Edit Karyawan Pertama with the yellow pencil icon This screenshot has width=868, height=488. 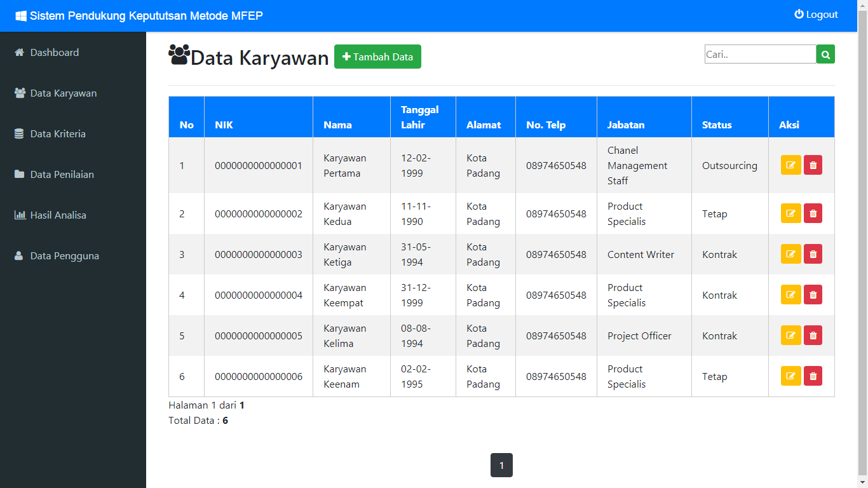[790, 165]
